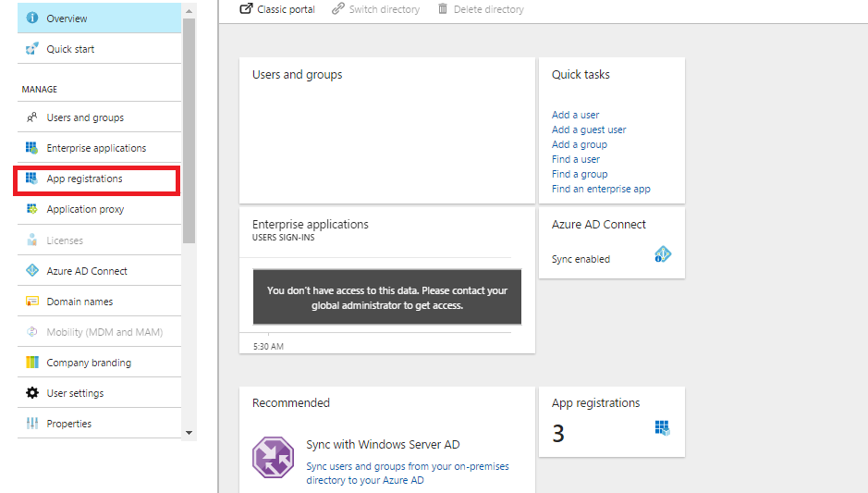Open Company branding in the sidebar
Image resolution: width=868 pixels, height=493 pixels.
(x=99, y=363)
